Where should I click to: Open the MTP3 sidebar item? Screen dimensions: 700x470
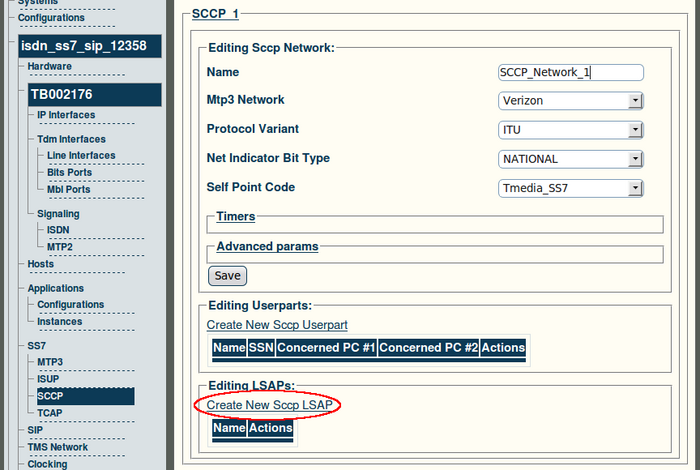[50, 361]
